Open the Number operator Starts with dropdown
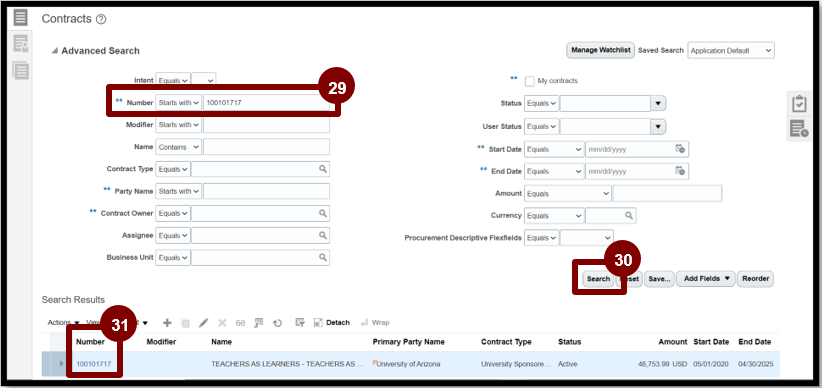This screenshot has height=388, width=822. pyautogui.click(x=179, y=103)
